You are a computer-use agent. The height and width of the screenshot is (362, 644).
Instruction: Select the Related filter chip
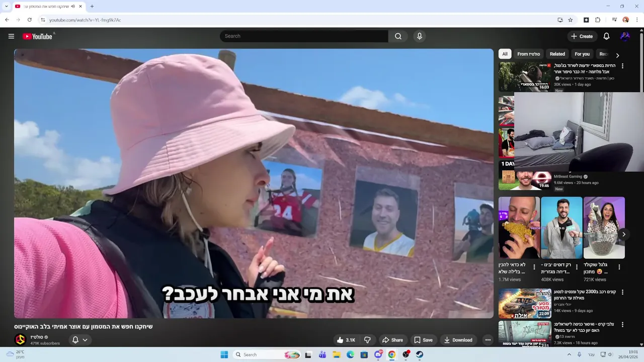557,54
